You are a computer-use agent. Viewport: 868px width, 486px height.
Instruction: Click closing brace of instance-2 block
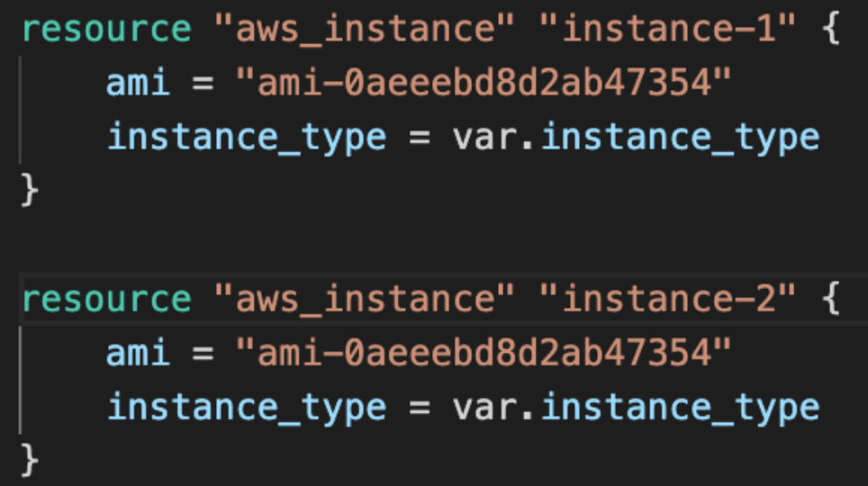click(30, 460)
